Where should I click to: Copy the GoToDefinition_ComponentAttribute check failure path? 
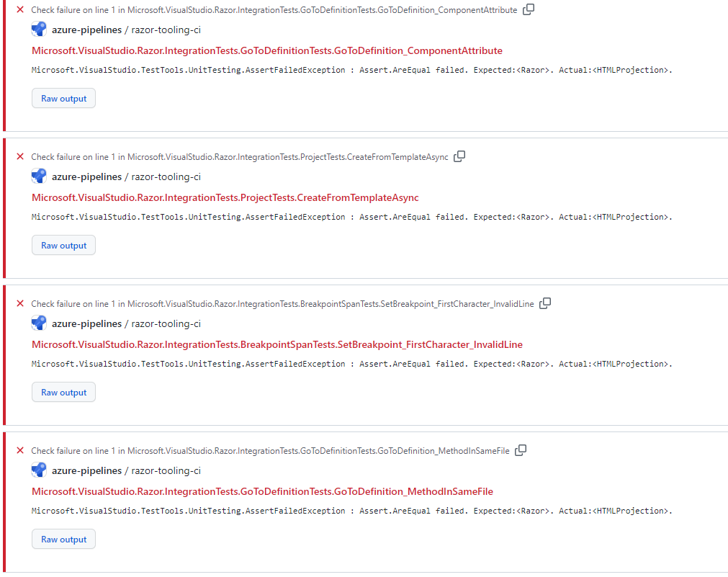click(x=529, y=9)
